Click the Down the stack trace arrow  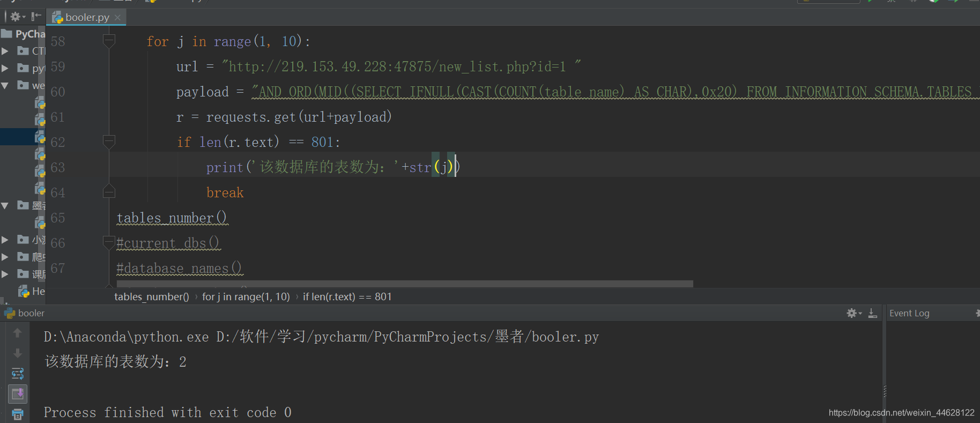point(17,353)
